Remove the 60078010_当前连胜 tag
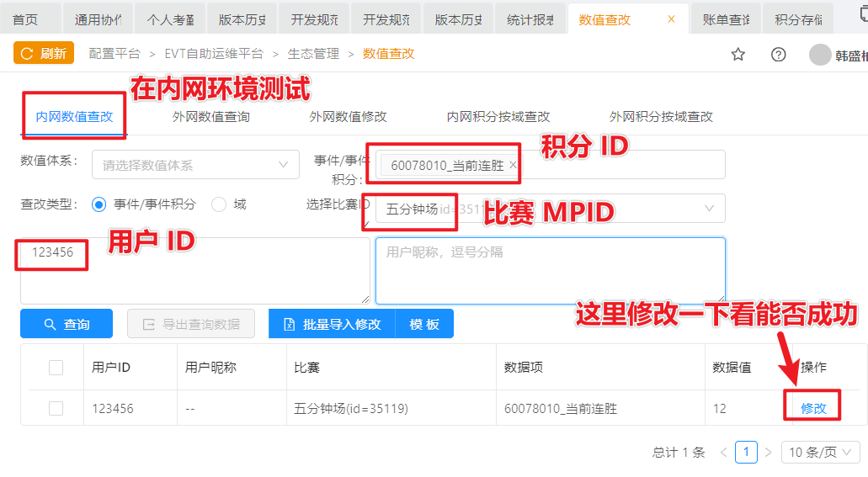 coord(513,165)
